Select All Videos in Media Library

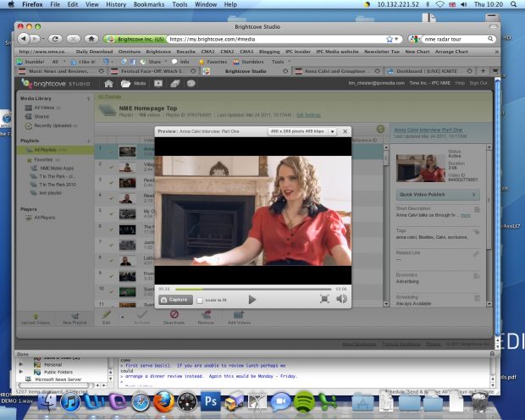tap(43, 108)
